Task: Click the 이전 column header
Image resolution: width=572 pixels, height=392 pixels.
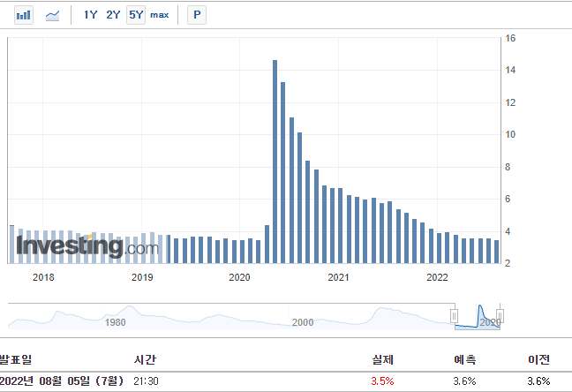Action: click(x=538, y=359)
